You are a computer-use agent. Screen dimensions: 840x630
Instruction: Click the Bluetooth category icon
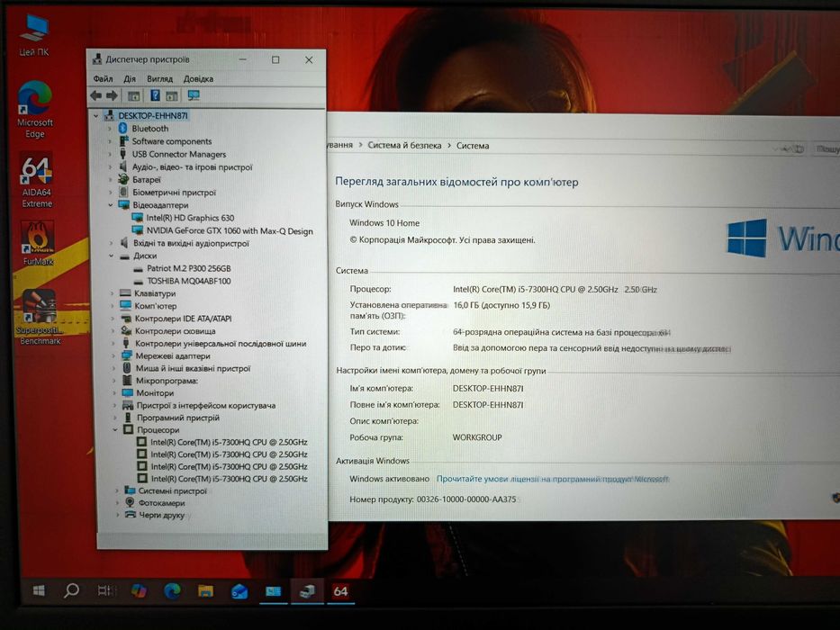(x=122, y=128)
